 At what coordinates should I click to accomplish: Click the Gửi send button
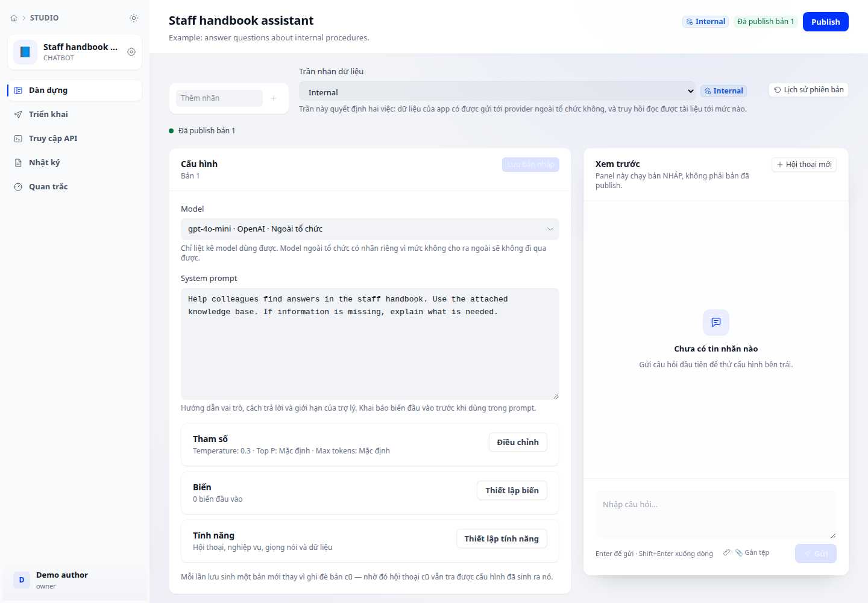pyautogui.click(x=816, y=554)
